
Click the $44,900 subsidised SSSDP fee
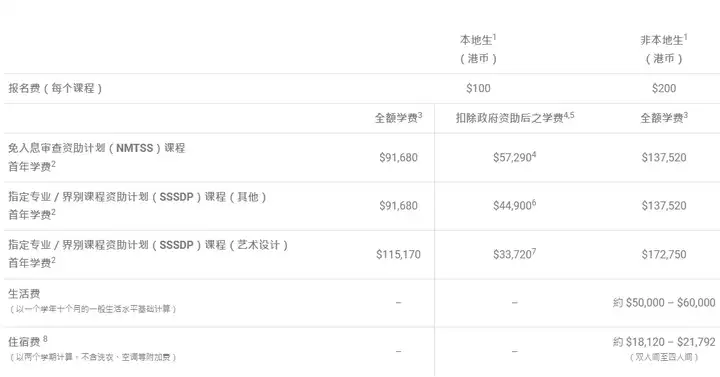tap(512, 206)
